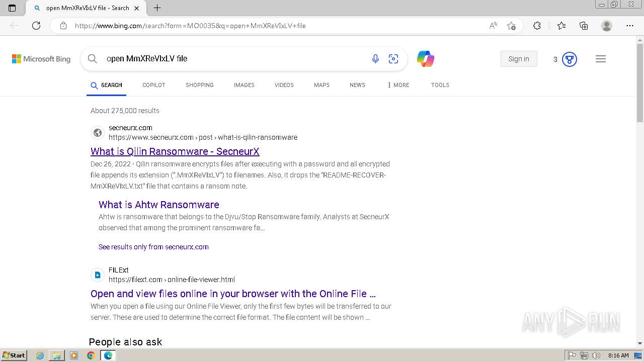Open the Collections icon
Screen dimensions: 644x362
click(x=584, y=26)
